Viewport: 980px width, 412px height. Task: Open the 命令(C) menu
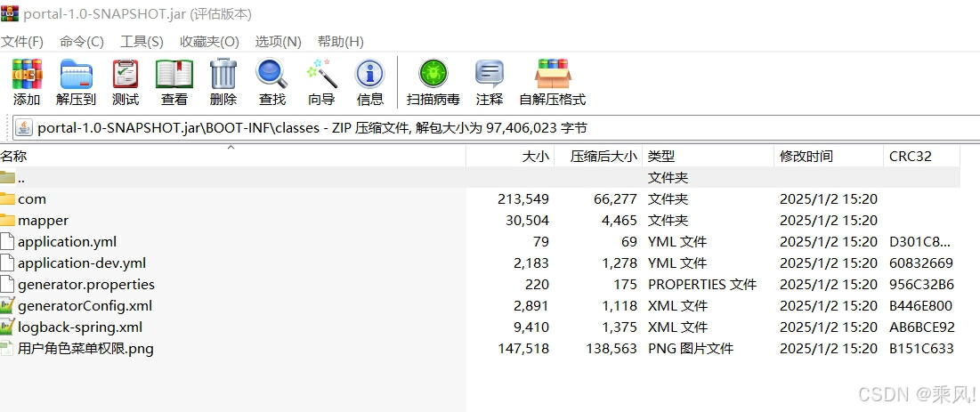coord(82,42)
